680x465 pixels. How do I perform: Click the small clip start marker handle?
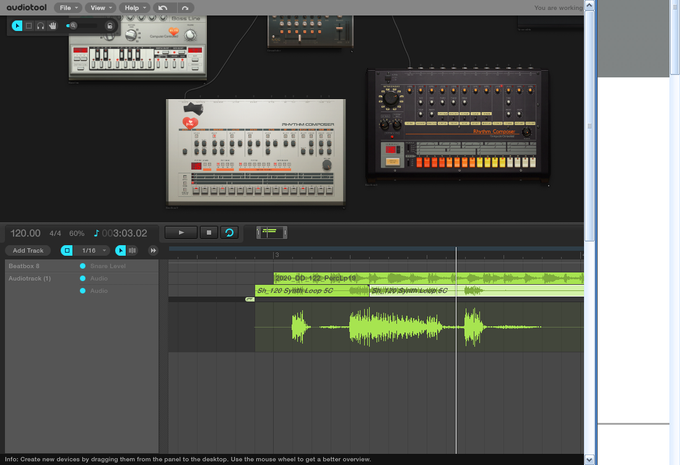(250, 299)
